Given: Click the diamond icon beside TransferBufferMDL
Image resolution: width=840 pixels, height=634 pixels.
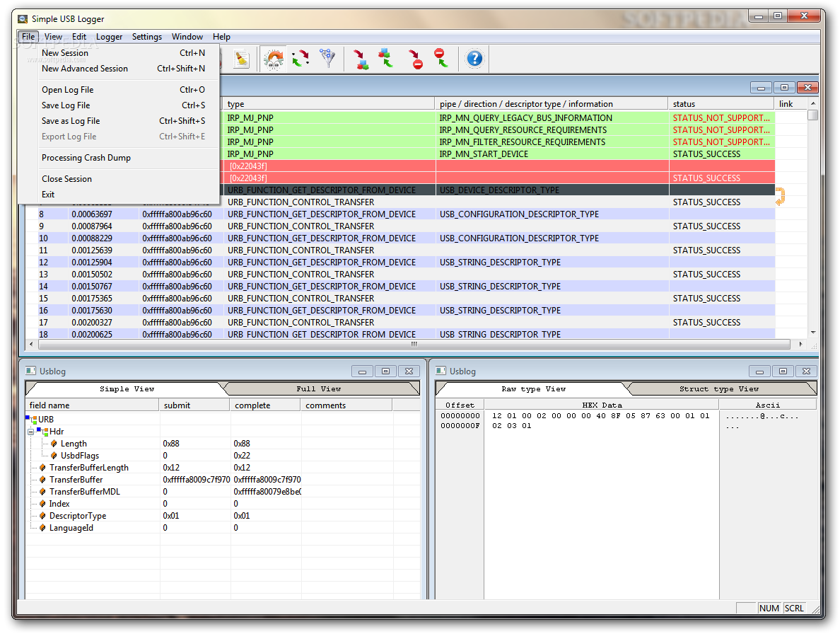Looking at the screenshot, I should point(43,492).
